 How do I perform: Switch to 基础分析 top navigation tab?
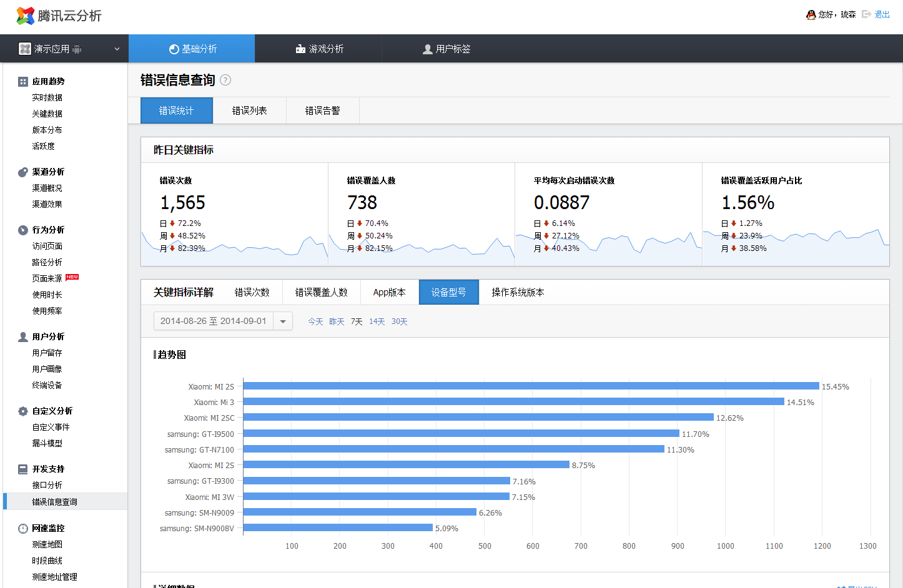pos(192,49)
